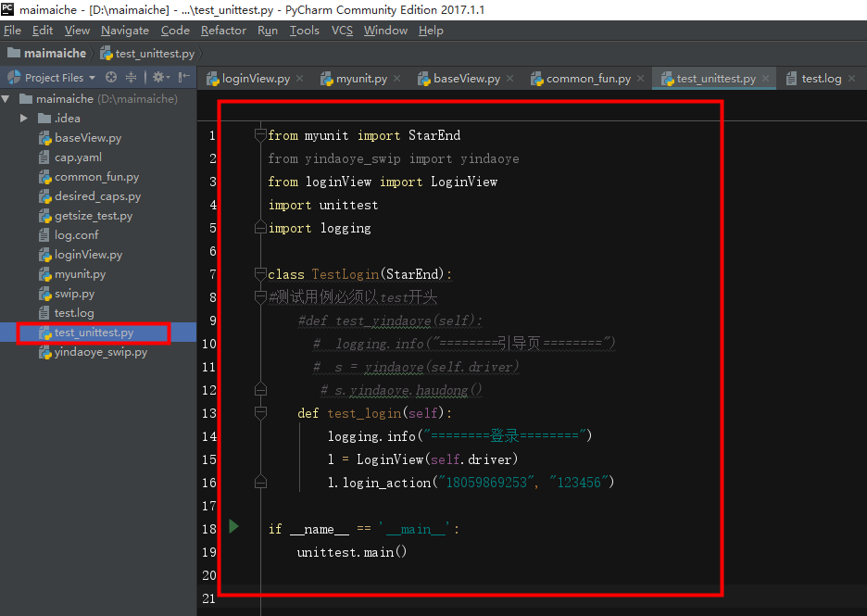Close the baseView.py tab
This screenshot has width=867, height=616.
click(x=509, y=79)
